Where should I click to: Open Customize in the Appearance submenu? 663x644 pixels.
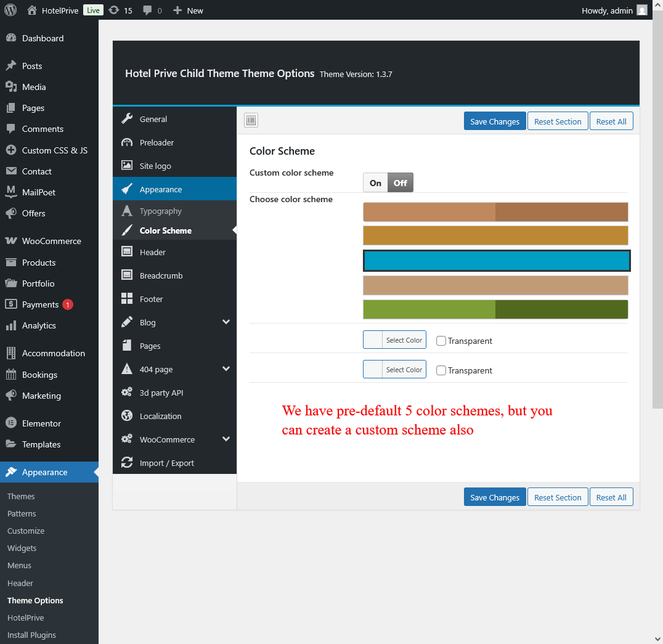[26, 531]
